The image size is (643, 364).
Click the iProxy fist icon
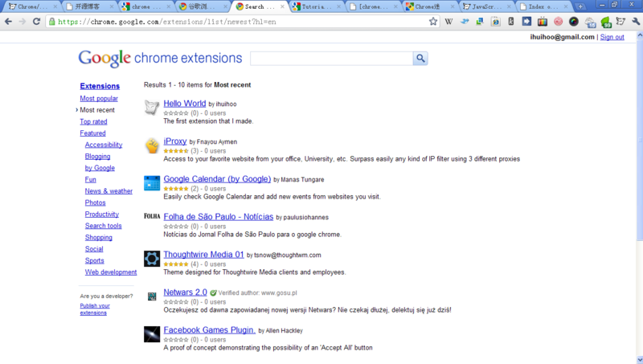click(x=152, y=145)
